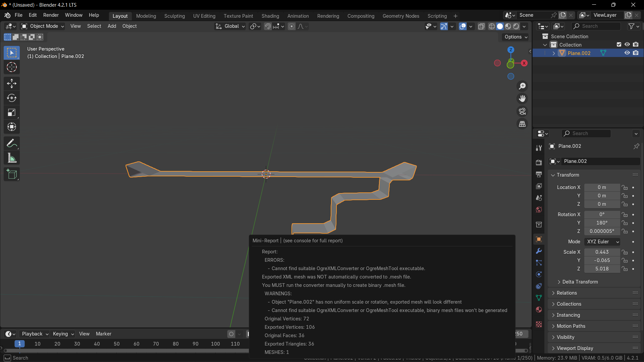Toggle X-ray mode in viewport header

pyautogui.click(x=481, y=26)
